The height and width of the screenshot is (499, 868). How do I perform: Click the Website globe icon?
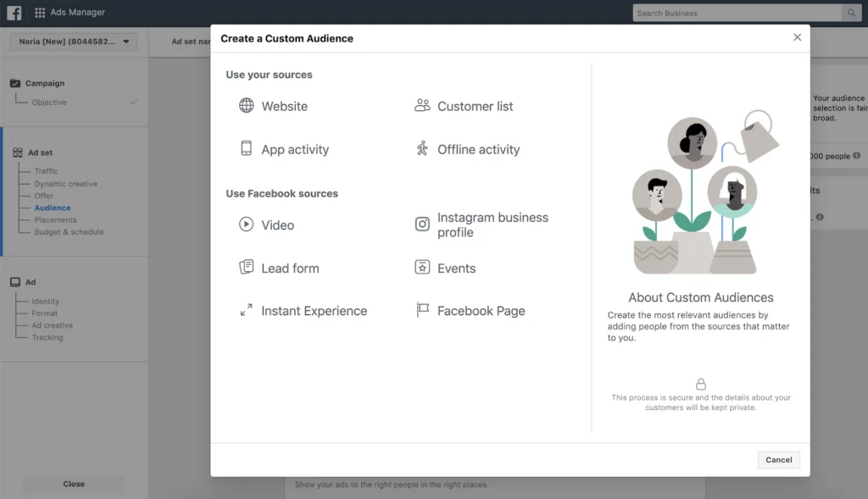pyautogui.click(x=247, y=105)
